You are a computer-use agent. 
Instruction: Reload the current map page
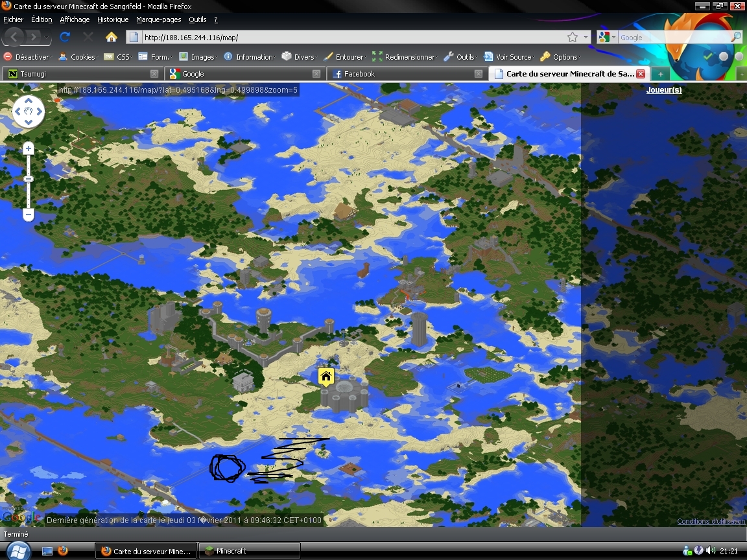point(65,37)
